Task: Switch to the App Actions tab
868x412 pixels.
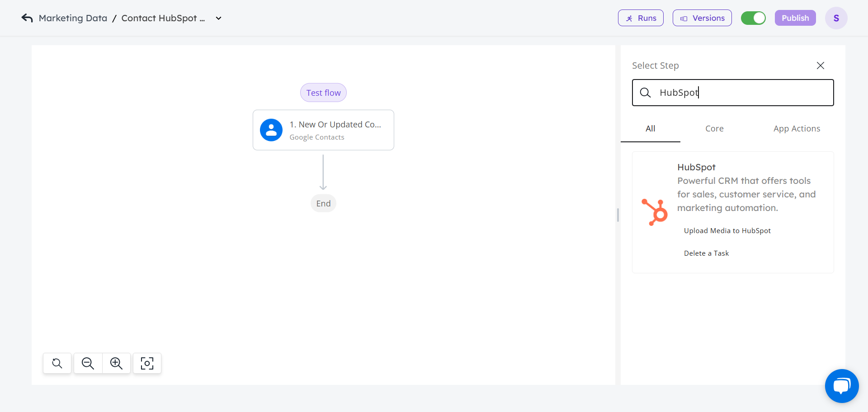Action: point(797,129)
